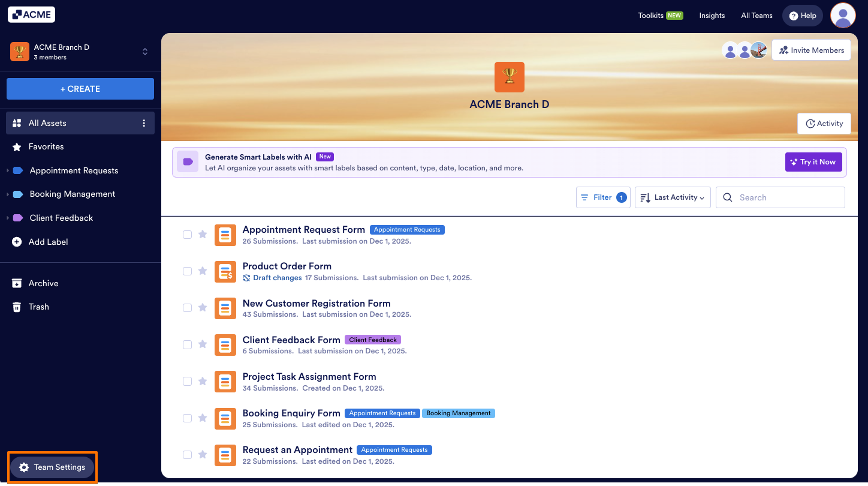Open Insights in the top navigation

[x=712, y=16]
